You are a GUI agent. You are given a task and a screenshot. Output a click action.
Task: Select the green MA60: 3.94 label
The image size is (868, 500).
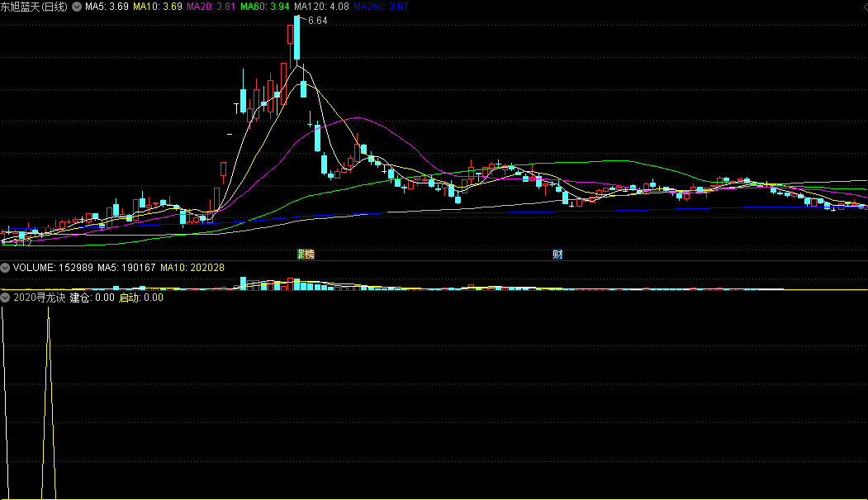(x=265, y=7)
